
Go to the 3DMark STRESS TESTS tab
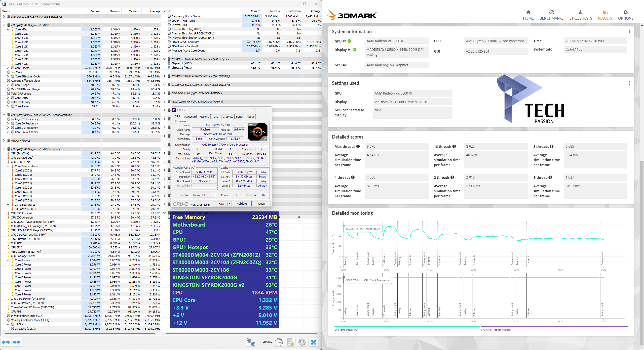[x=580, y=15]
